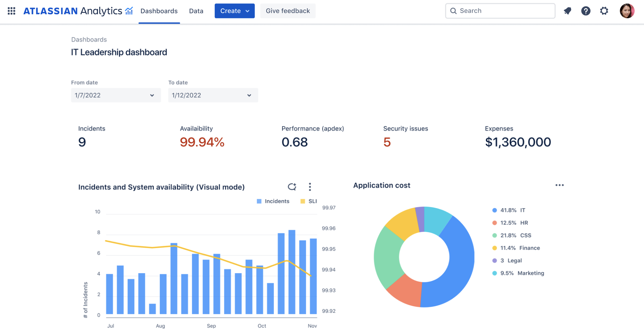Go to the Dashboards breadcrumb link
Screen dimensions: 644x334
pos(89,40)
